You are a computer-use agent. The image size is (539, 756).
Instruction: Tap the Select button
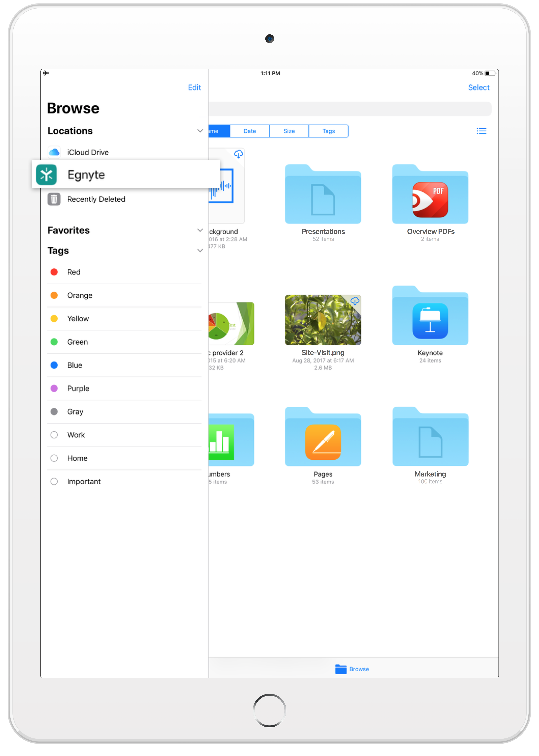click(478, 87)
